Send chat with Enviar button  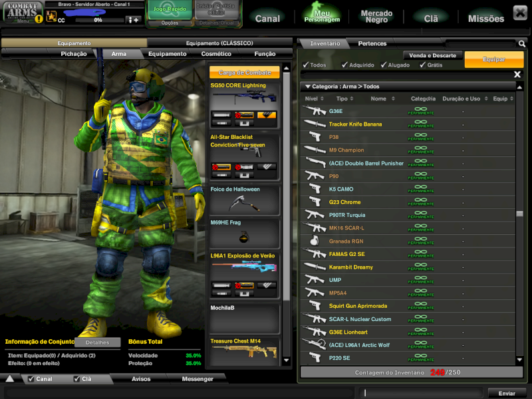507,393
